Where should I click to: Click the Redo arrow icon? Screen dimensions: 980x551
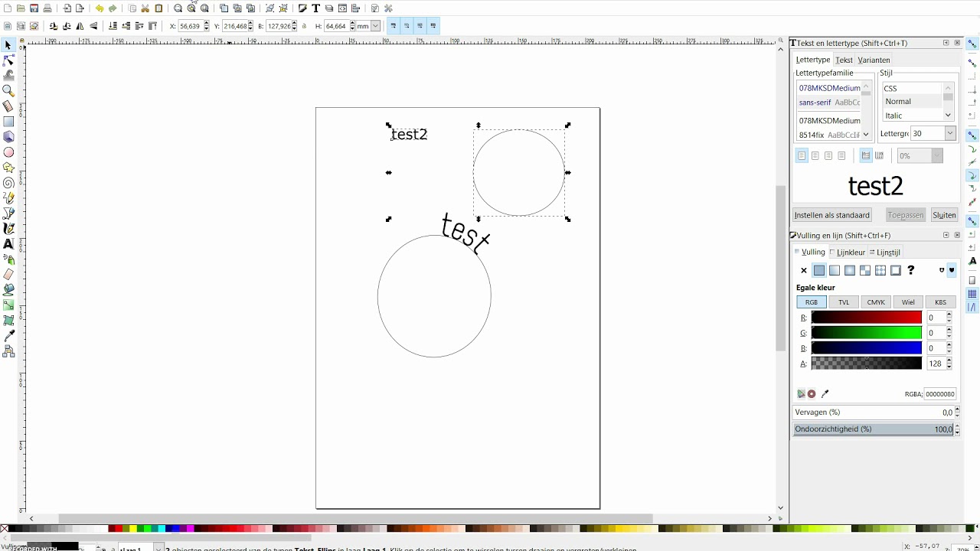click(113, 8)
